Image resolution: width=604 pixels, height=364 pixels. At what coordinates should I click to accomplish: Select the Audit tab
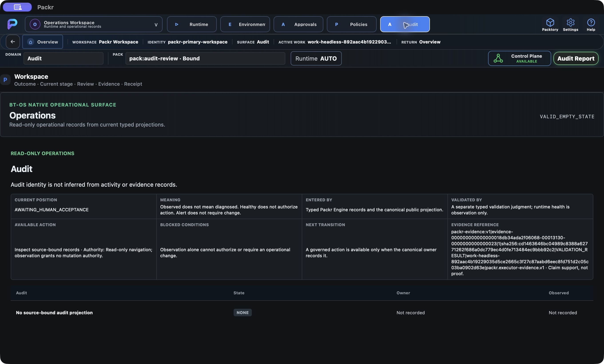[405, 24]
